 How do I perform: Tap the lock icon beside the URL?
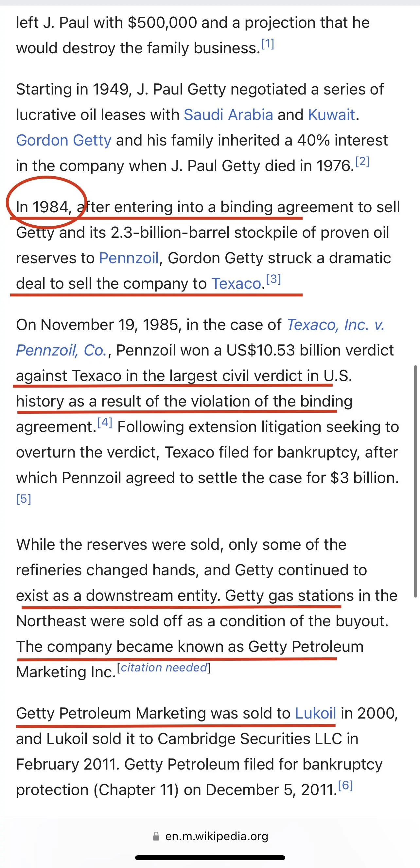tap(156, 836)
